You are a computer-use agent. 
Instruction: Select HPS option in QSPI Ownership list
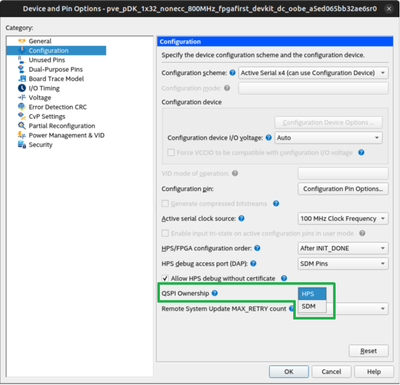click(312, 294)
